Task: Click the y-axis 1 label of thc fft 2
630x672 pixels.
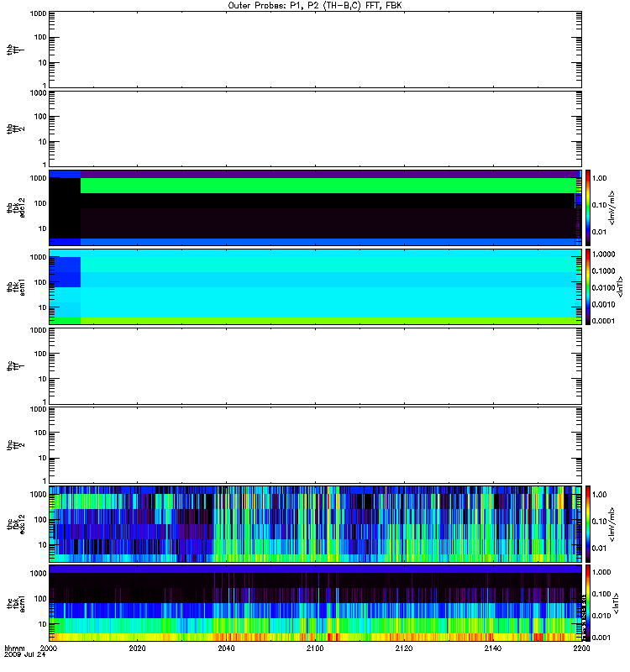Action: point(45,480)
